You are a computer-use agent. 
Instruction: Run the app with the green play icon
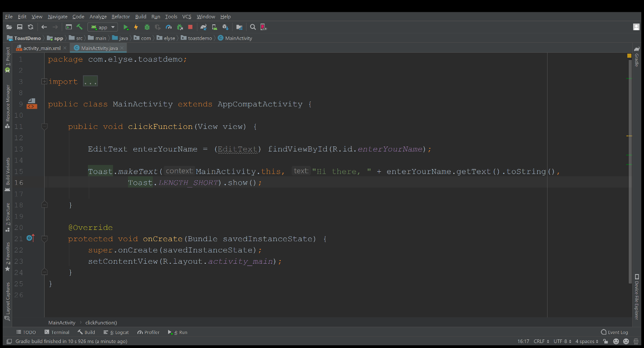(126, 27)
